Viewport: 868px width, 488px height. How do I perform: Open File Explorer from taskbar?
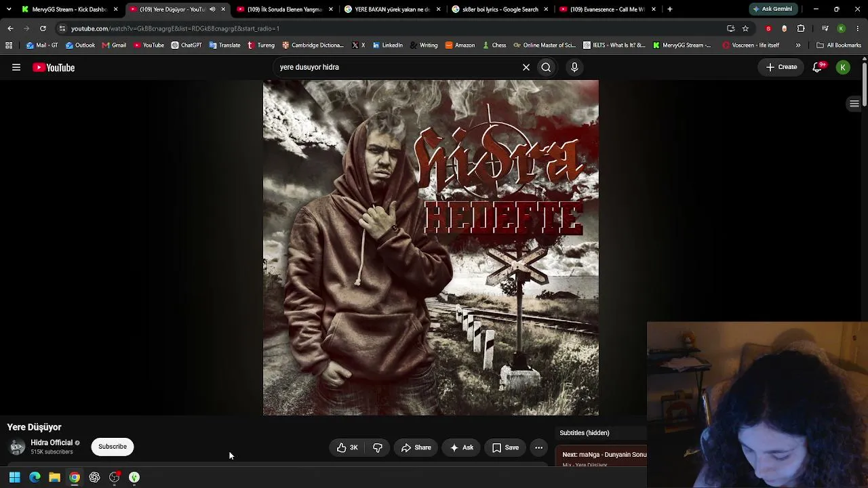point(54,477)
